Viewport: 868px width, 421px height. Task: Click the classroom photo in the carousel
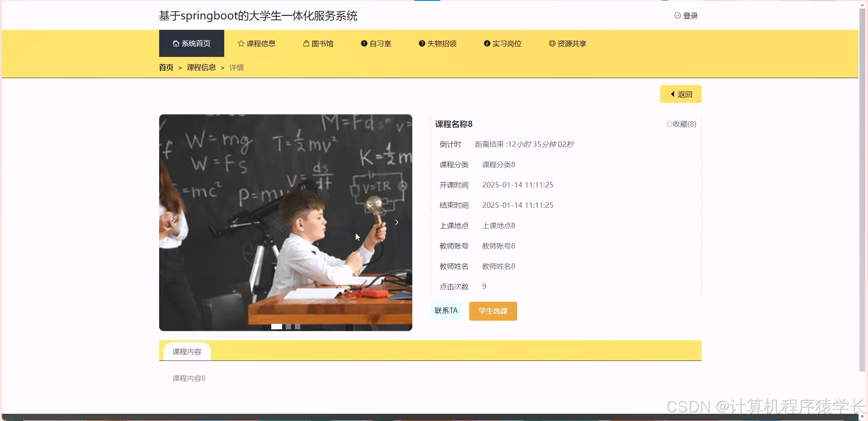coord(285,222)
